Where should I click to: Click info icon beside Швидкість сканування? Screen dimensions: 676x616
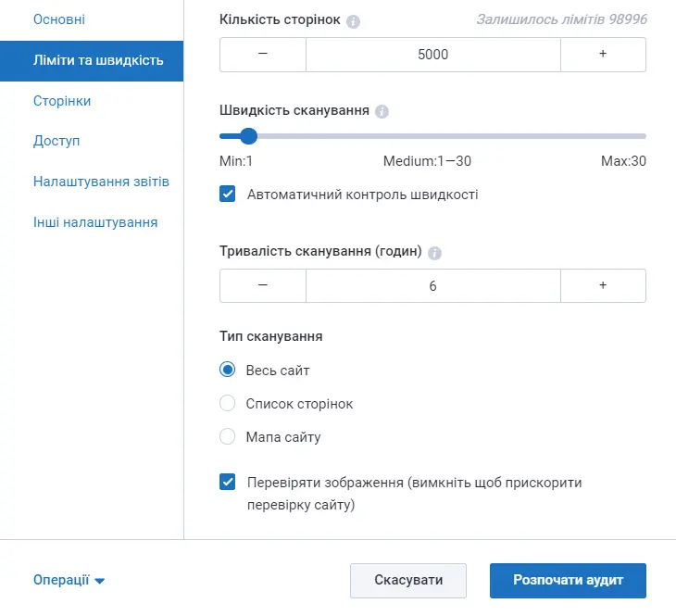pos(382,111)
